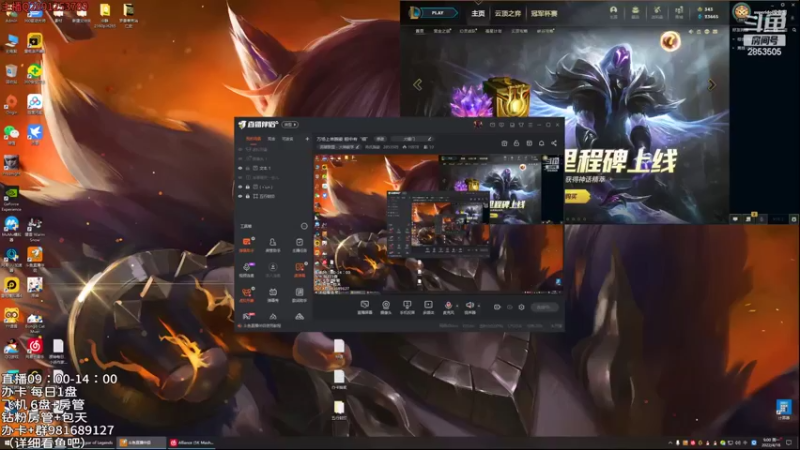Open League client collection icon
The image size is (800, 450).
pos(635,12)
